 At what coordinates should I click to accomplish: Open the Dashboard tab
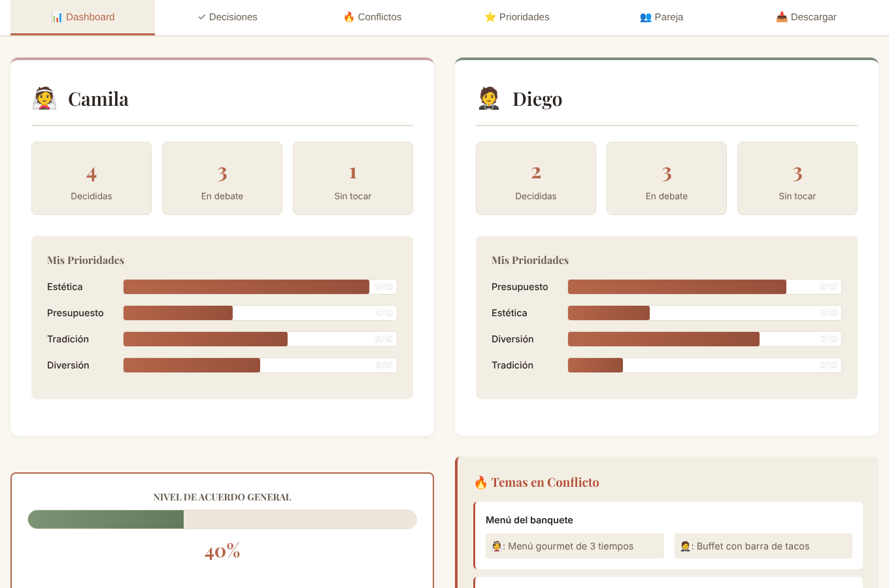click(x=83, y=17)
